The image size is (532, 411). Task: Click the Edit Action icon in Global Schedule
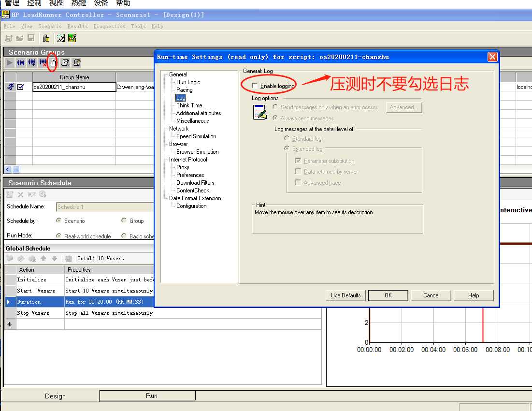point(21,258)
